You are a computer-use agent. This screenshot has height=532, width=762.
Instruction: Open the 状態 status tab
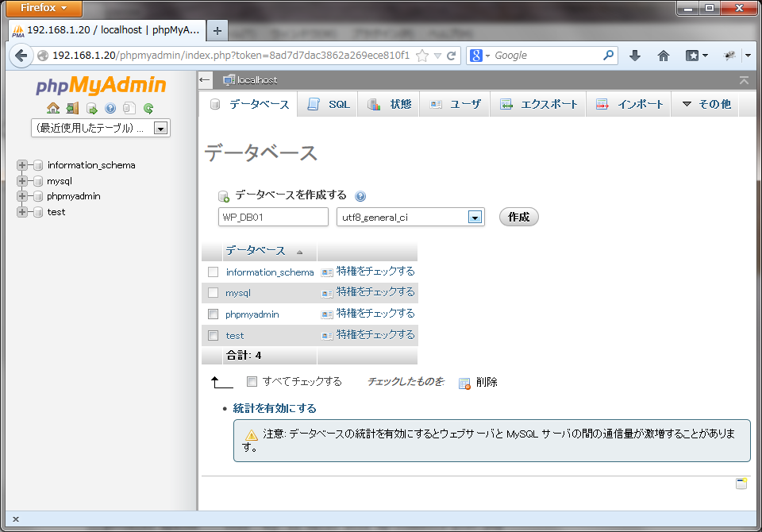coord(389,105)
